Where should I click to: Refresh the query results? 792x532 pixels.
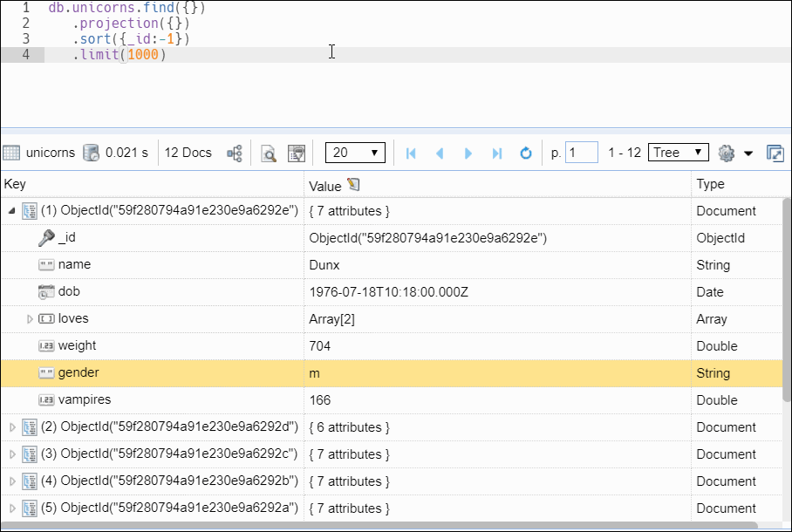click(526, 153)
